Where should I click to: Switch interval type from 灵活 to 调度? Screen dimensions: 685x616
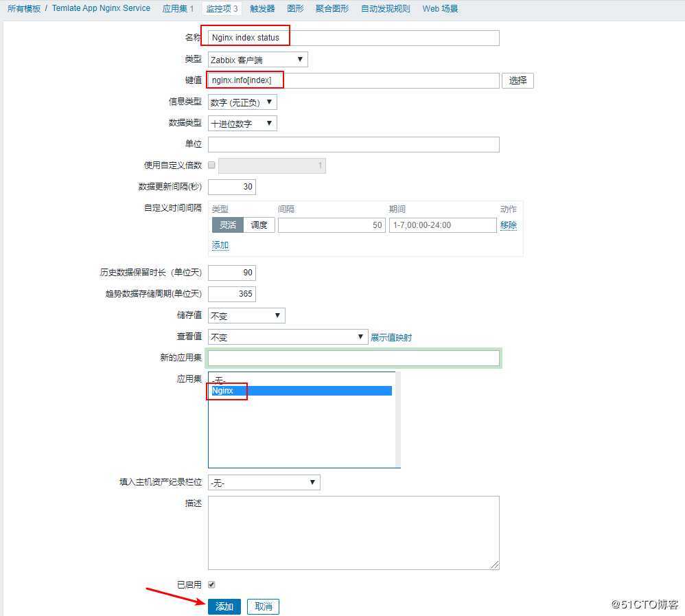coord(259,225)
